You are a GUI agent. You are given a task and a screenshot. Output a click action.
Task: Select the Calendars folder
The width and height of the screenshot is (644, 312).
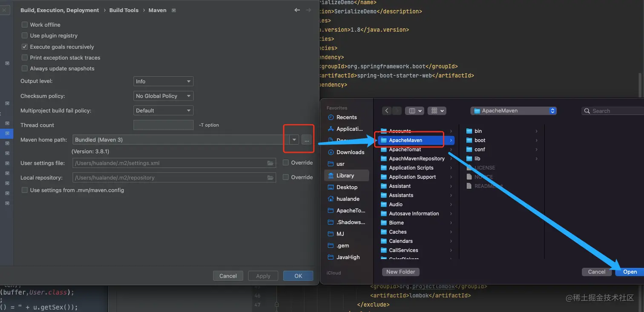coord(416,241)
